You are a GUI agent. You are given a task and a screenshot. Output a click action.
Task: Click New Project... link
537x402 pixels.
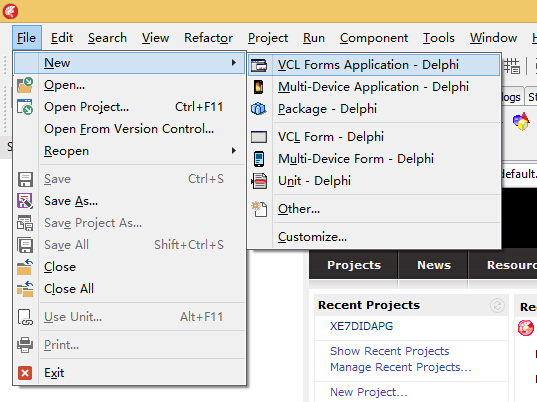369,392
